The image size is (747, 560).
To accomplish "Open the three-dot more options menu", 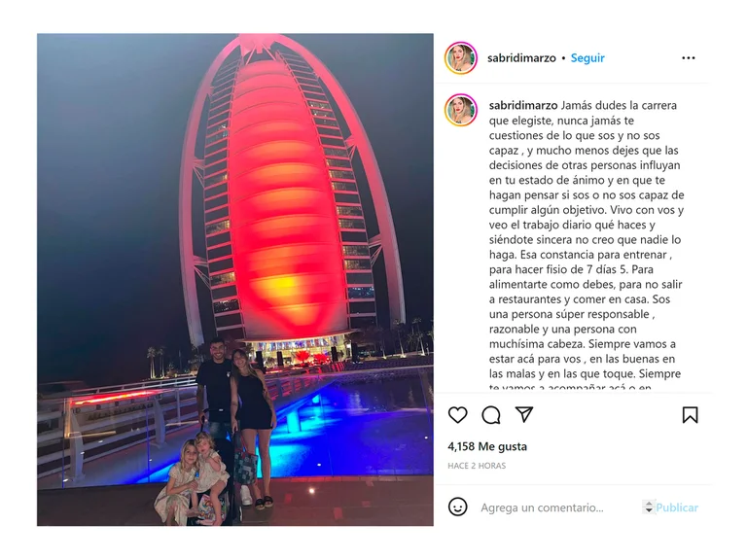I will point(689,58).
